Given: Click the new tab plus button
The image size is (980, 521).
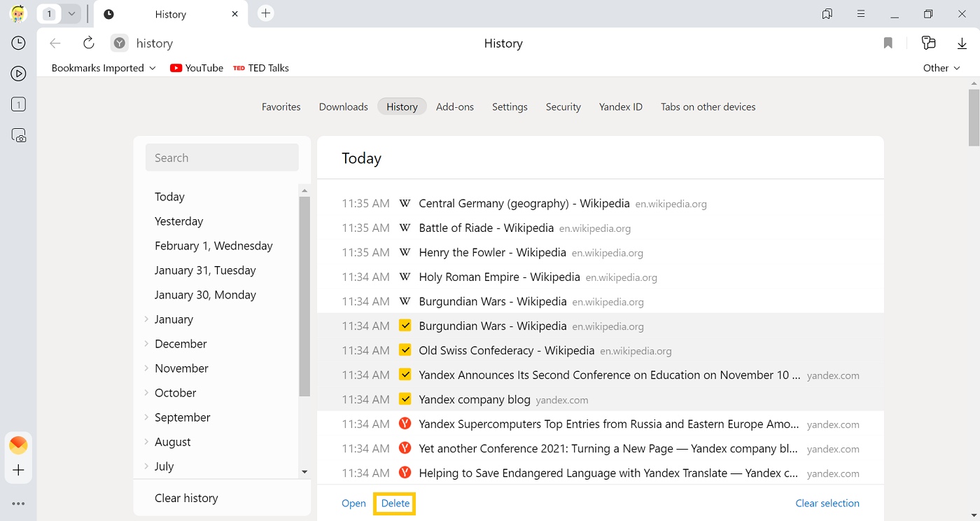Looking at the screenshot, I should click(x=265, y=13).
